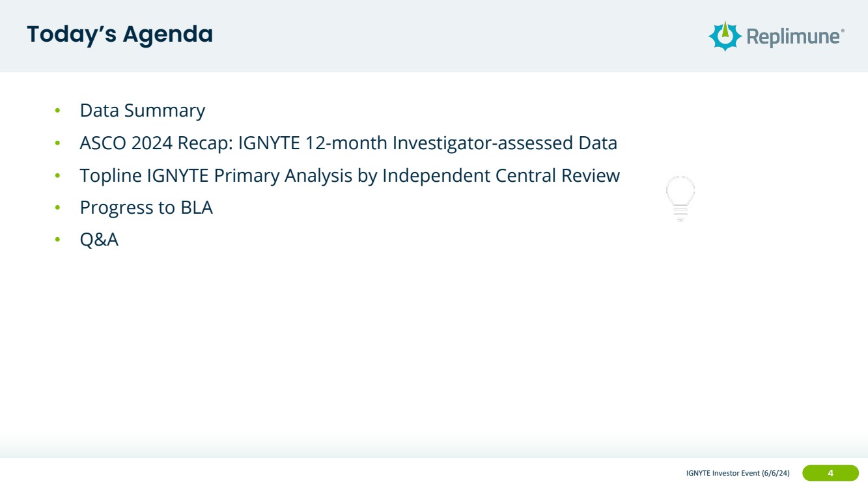Open the Q&A agenda item
The height and width of the screenshot is (488, 868).
pyautogui.click(x=99, y=240)
